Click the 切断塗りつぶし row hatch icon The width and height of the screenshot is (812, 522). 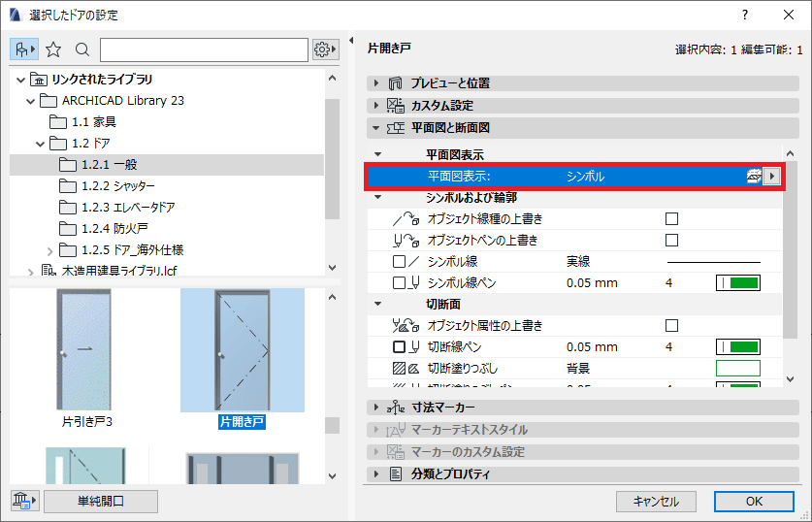pyautogui.click(x=406, y=368)
